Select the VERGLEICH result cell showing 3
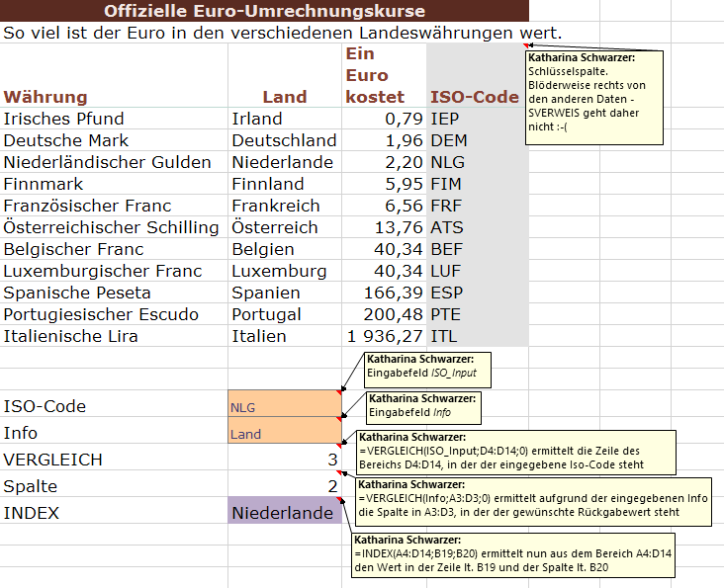This screenshot has width=724, height=588. tap(284, 460)
